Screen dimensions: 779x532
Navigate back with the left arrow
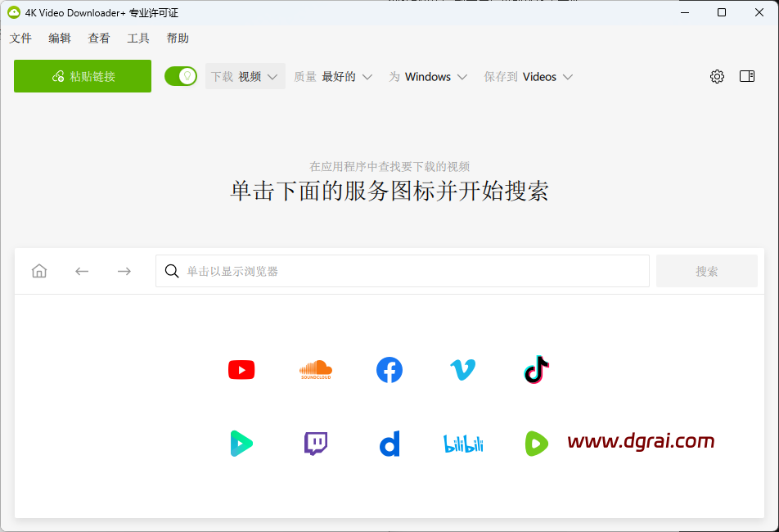[x=82, y=271]
